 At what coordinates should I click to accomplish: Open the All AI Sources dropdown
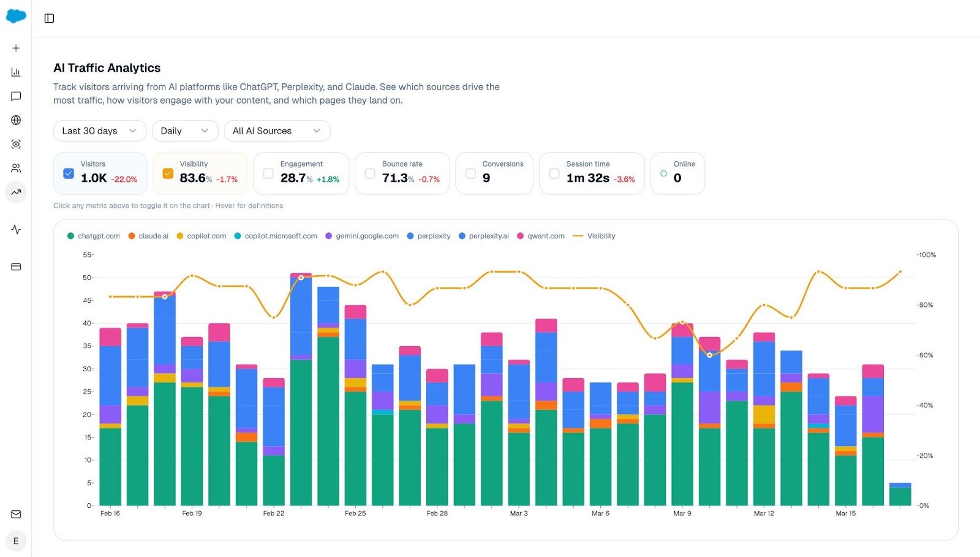point(277,131)
